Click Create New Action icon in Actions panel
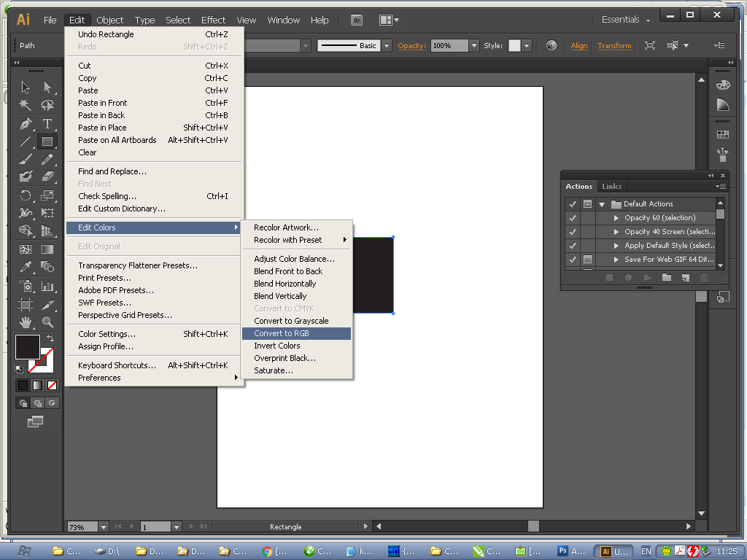This screenshot has height=560, width=747. [686, 278]
